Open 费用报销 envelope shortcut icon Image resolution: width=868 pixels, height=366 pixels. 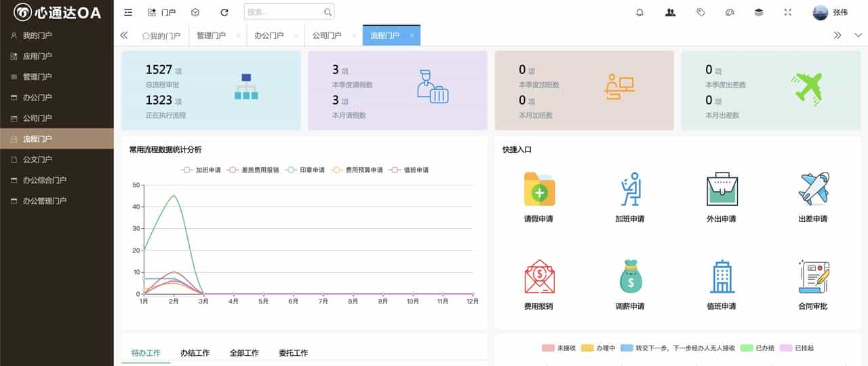[539, 276]
